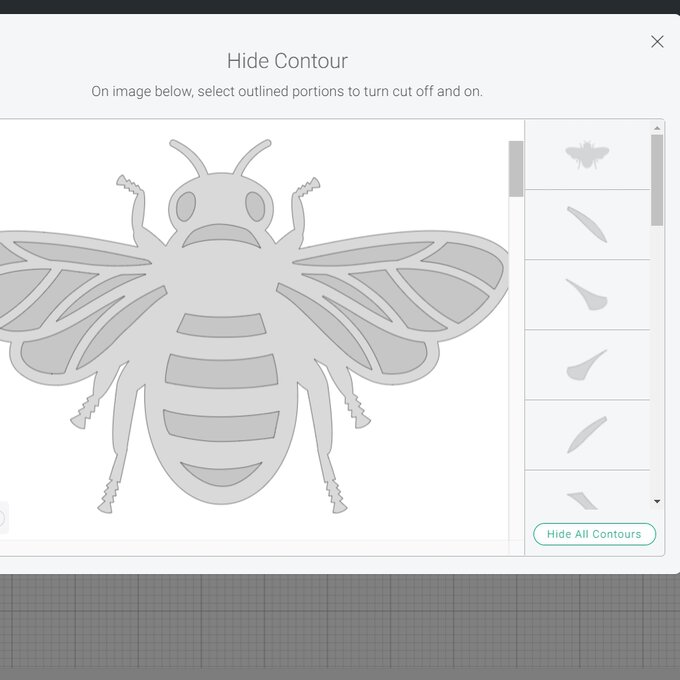Select the full bee thumbnail in contour list
680x680 pixels.
click(x=587, y=155)
